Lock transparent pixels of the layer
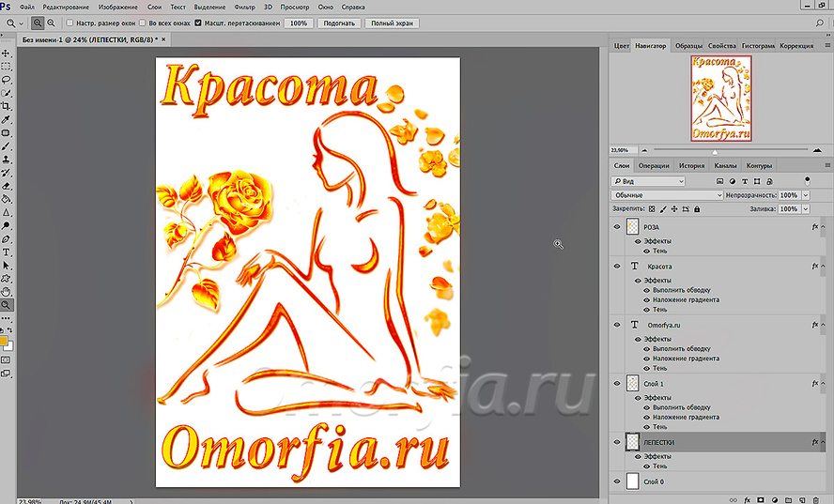Screen dimensions: 834x504 652,209
